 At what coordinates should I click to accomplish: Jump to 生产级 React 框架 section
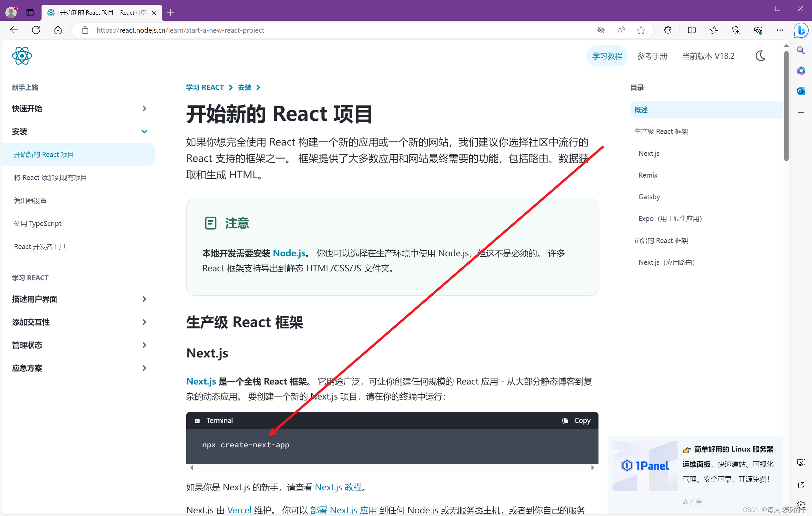click(x=661, y=131)
